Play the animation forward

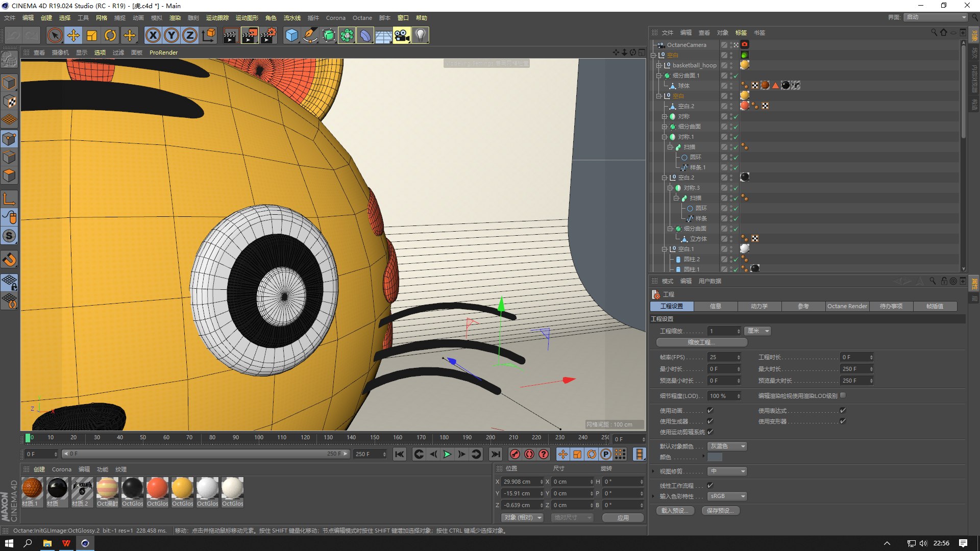[447, 454]
